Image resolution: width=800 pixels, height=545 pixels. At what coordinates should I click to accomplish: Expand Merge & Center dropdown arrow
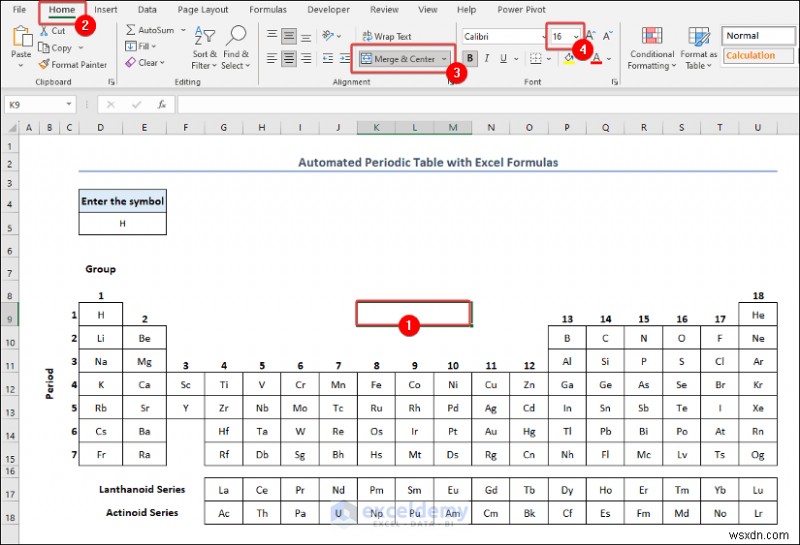pos(444,59)
